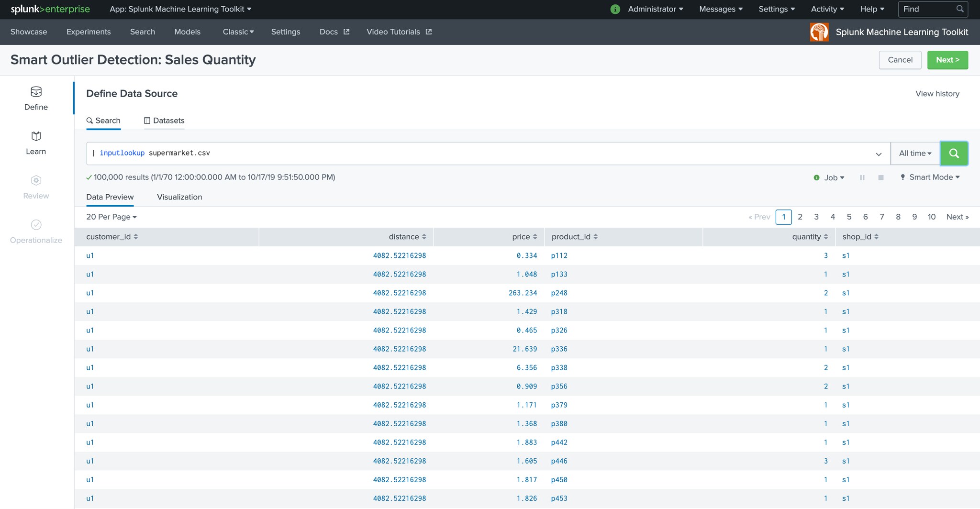Go to Showcase in navigation
Screen dimensions: 980x509
click(x=29, y=32)
